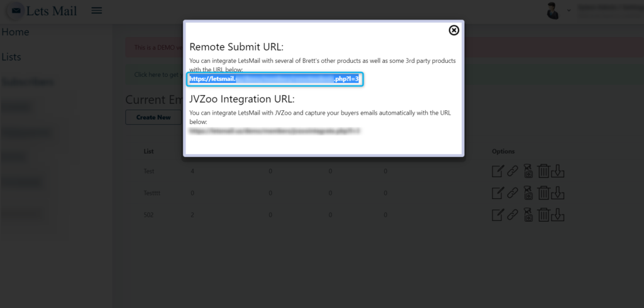This screenshot has width=644, height=308.
Task: Delete the Testttt list
Action: 543,193
